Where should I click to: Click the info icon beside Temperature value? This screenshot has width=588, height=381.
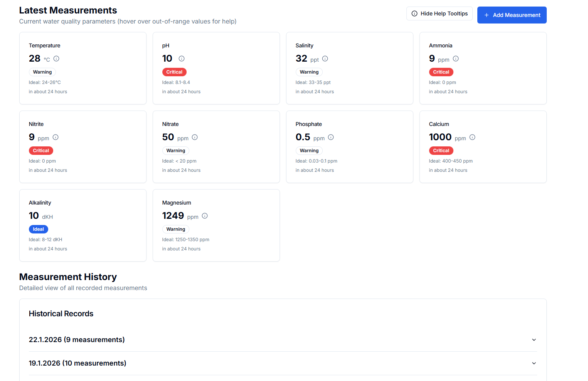point(56,59)
